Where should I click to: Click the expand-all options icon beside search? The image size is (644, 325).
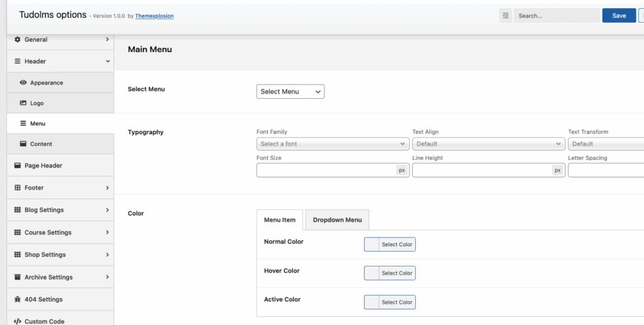coord(506,16)
